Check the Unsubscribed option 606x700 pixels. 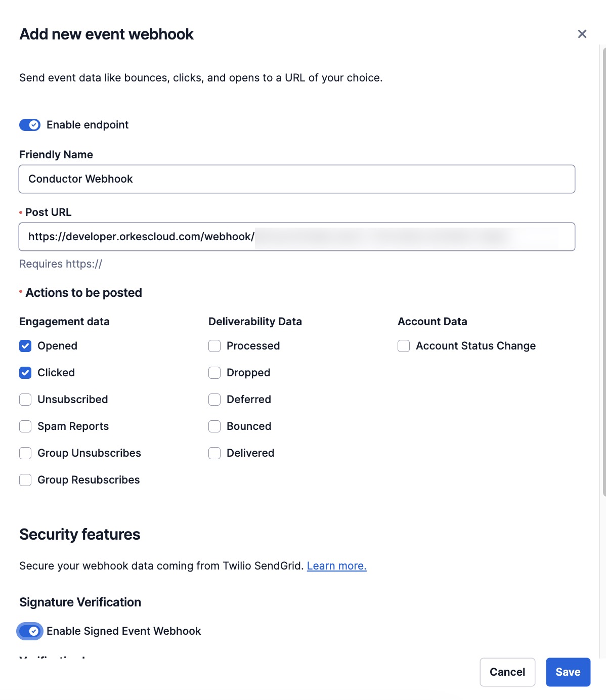pyautogui.click(x=25, y=399)
